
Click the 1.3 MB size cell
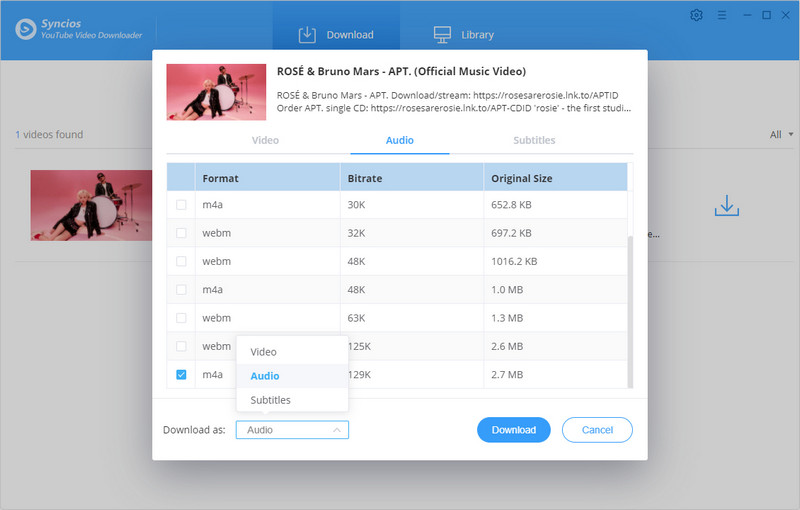[555, 318]
